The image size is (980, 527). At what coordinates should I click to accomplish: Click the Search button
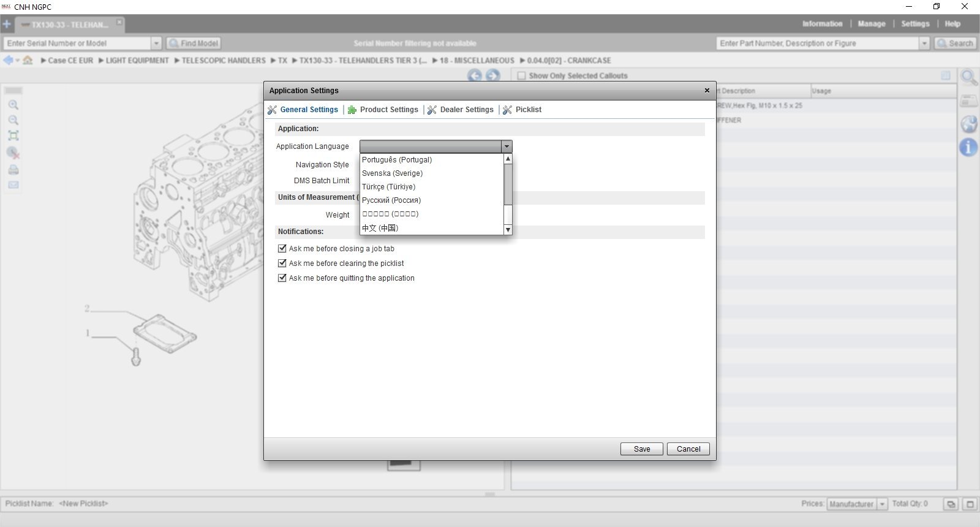click(955, 44)
